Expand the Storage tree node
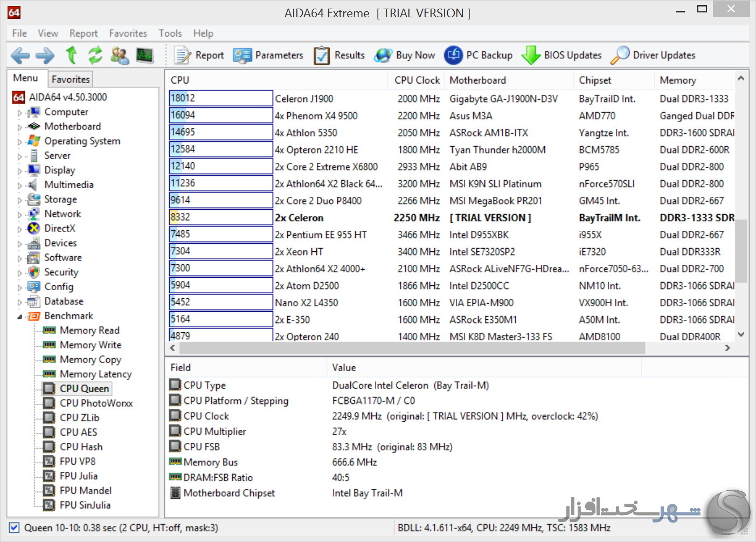The image size is (756, 542). coord(20,200)
